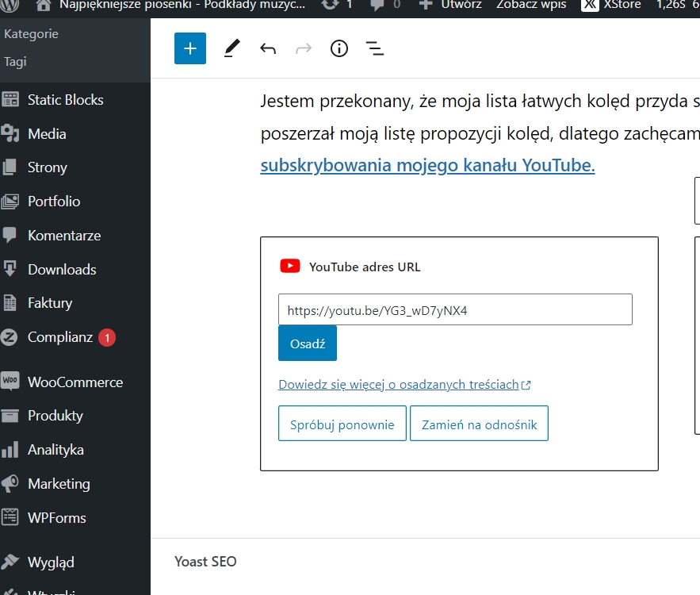The image size is (700, 595).
Task: Open Analityka menu label
Action: point(55,450)
